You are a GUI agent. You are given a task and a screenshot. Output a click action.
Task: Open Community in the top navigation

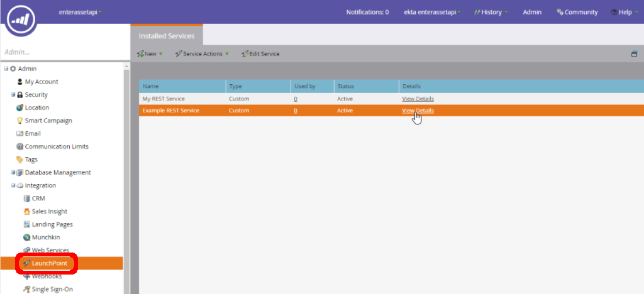[x=577, y=13]
